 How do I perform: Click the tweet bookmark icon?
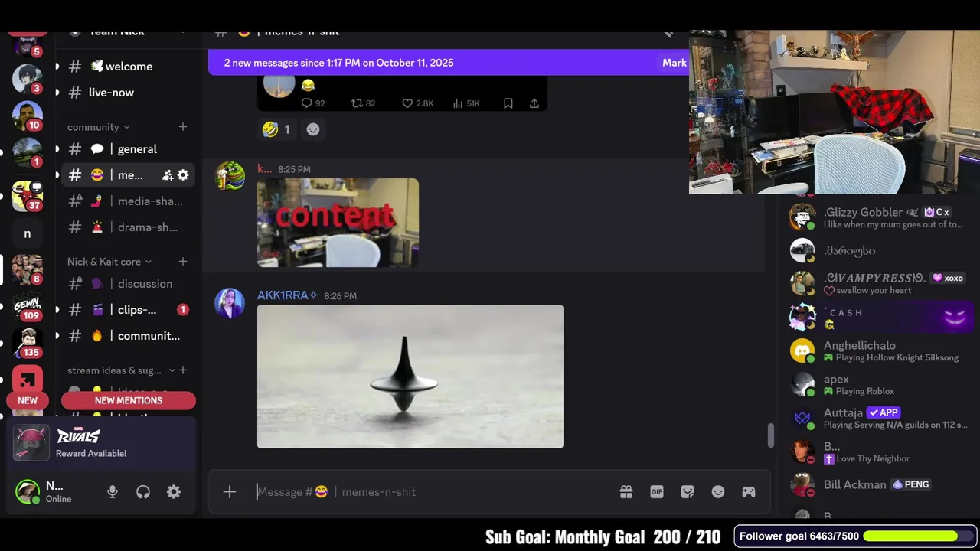click(508, 103)
